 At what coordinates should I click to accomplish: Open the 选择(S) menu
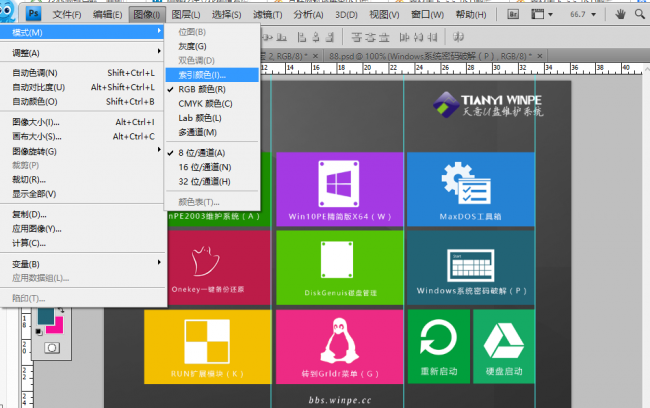(x=226, y=15)
